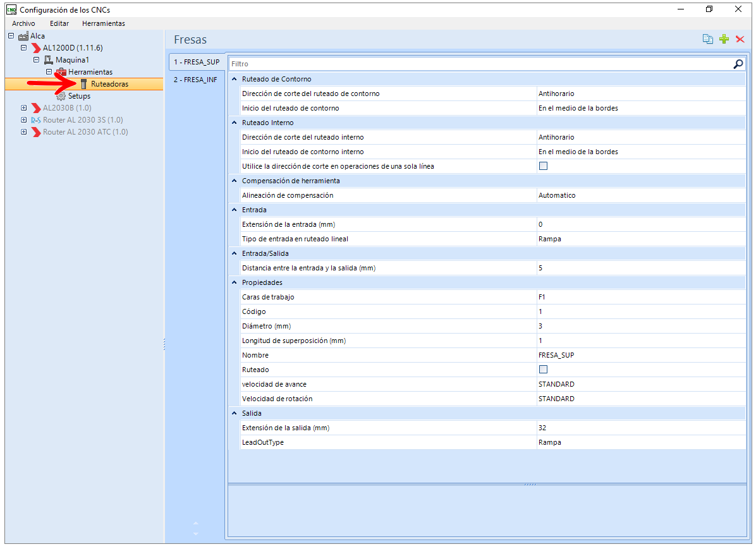The width and height of the screenshot is (756, 549).
Task: Click the description pane splitter handle
Action: click(x=530, y=484)
